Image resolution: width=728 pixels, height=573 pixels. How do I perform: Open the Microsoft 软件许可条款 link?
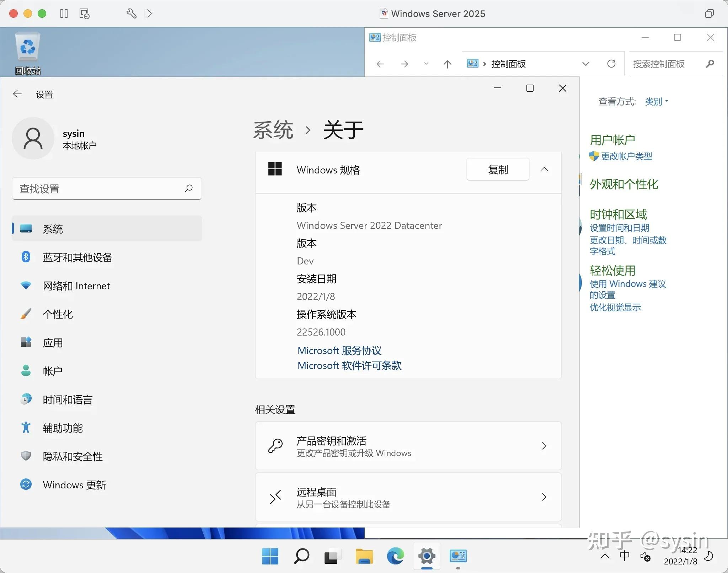click(x=349, y=365)
